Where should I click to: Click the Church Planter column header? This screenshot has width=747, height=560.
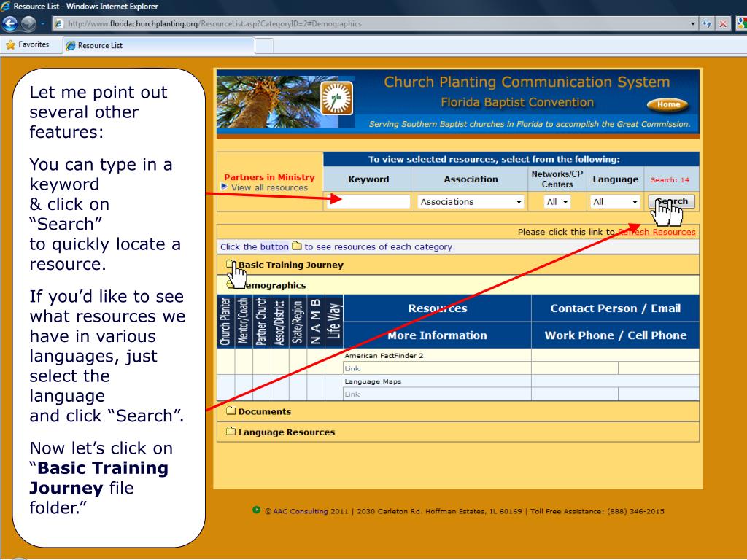point(225,321)
